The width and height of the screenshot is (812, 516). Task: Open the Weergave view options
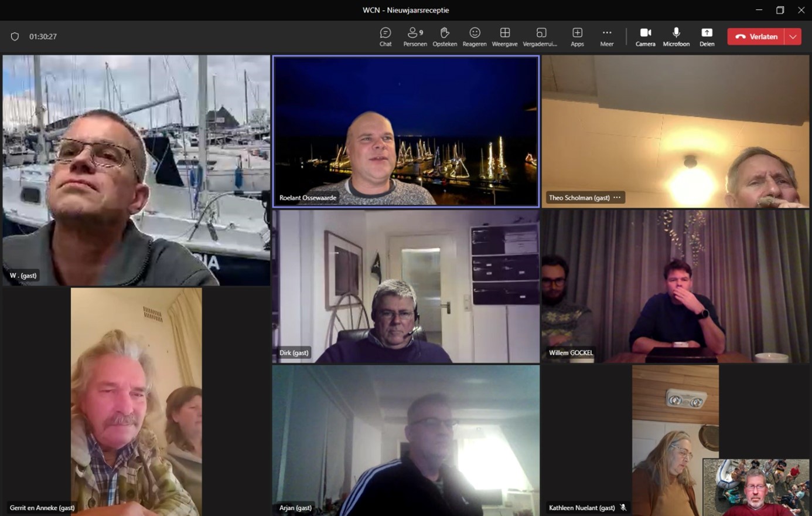click(x=504, y=36)
